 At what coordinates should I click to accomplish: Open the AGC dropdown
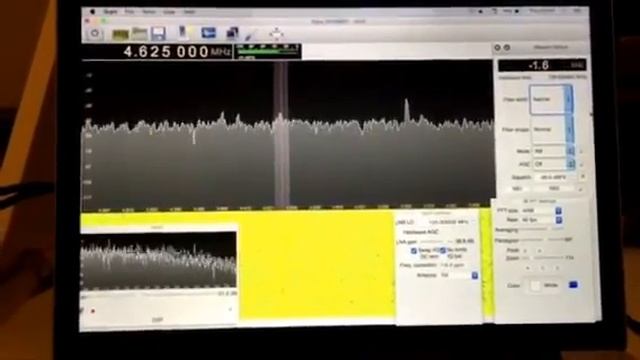(x=554, y=164)
